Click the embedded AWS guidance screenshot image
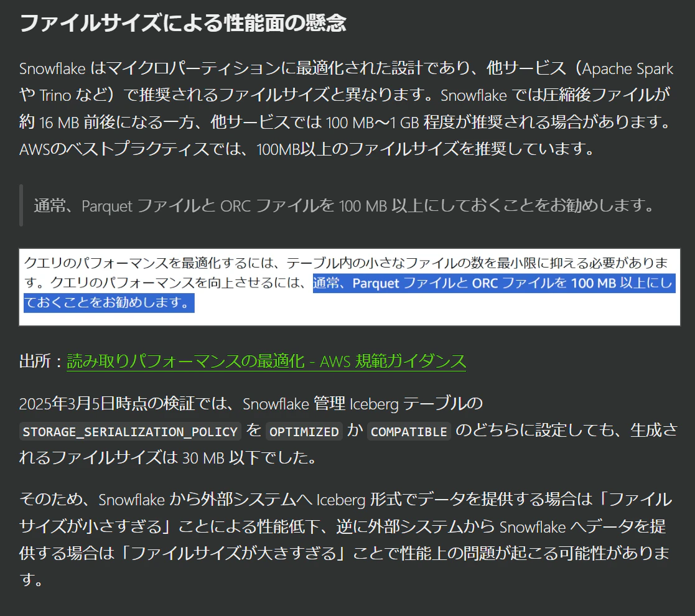Viewport: 695px width, 616px height. (349, 287)
